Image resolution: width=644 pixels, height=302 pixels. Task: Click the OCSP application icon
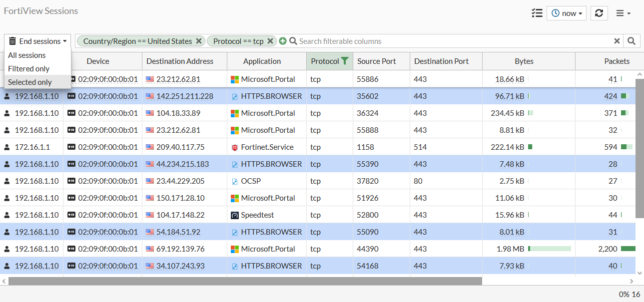click(235, 181)
